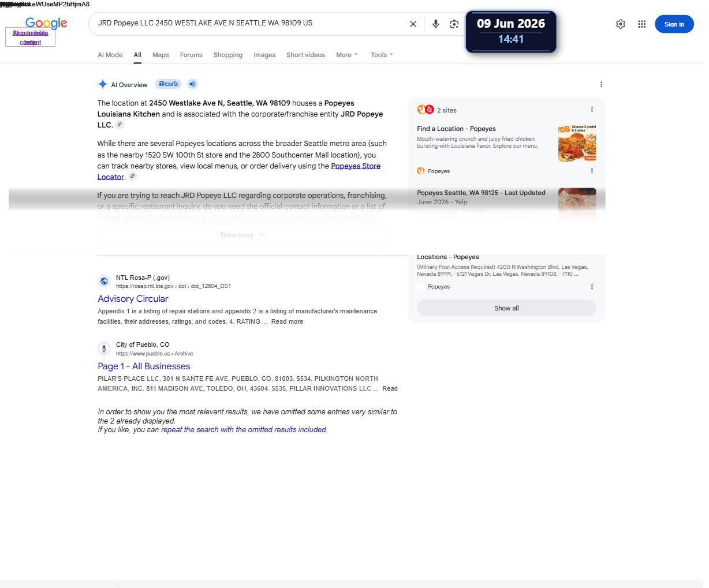Screen dimensions: 709x588
Task: Open Page 1 - All Businesses result
Action: pos(144,366)
